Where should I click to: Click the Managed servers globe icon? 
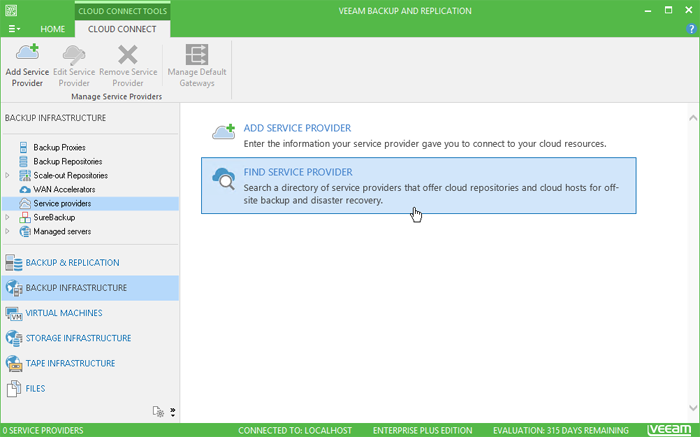pos(25,232)
